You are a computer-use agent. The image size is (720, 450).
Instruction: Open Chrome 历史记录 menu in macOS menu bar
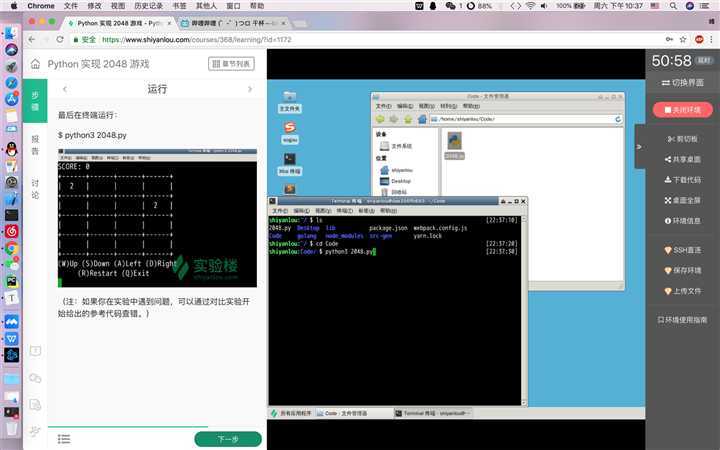(x=148, y=6)
